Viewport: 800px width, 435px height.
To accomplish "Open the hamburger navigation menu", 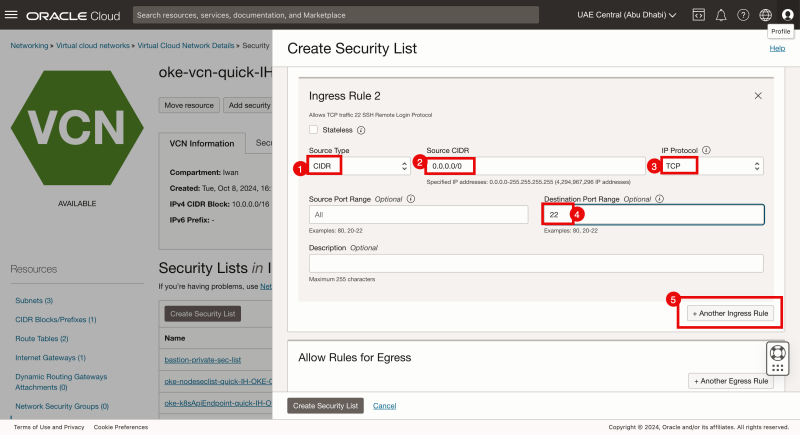I will pos(12,15).
